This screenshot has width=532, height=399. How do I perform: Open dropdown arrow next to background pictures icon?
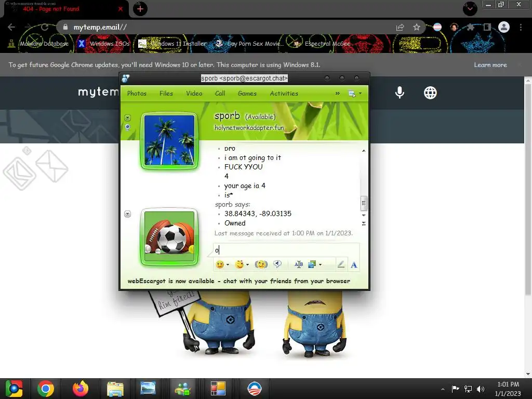tap(320, 264)
